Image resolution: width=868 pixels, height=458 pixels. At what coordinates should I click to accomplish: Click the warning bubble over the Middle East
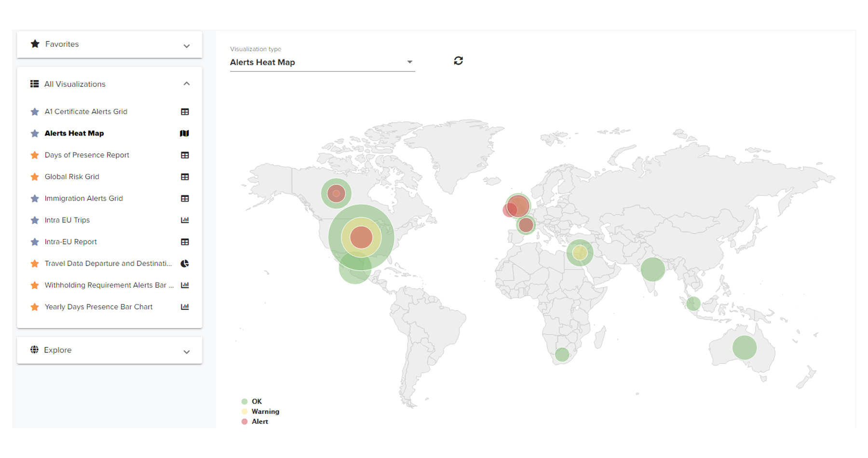[580, 253]
